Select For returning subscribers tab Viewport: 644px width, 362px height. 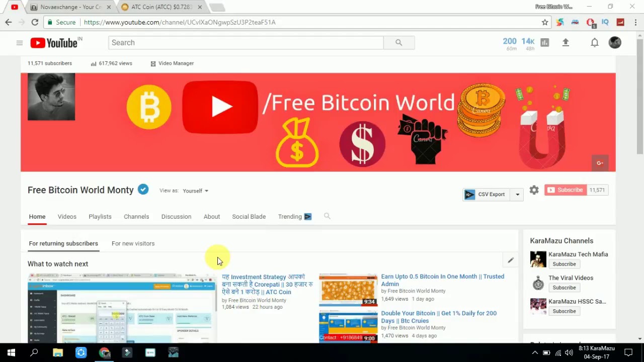tap(63, 244)
